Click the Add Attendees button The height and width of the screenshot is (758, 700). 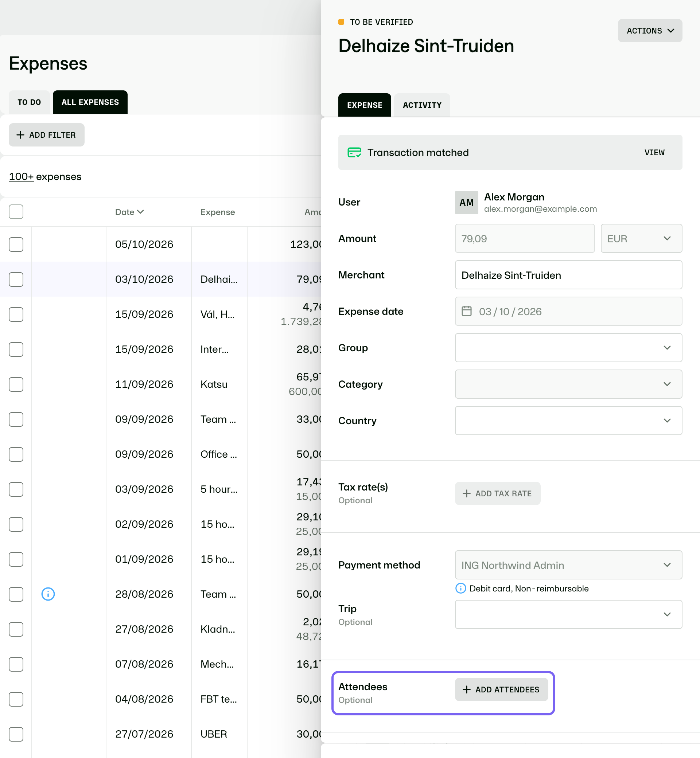coord(501,689)
